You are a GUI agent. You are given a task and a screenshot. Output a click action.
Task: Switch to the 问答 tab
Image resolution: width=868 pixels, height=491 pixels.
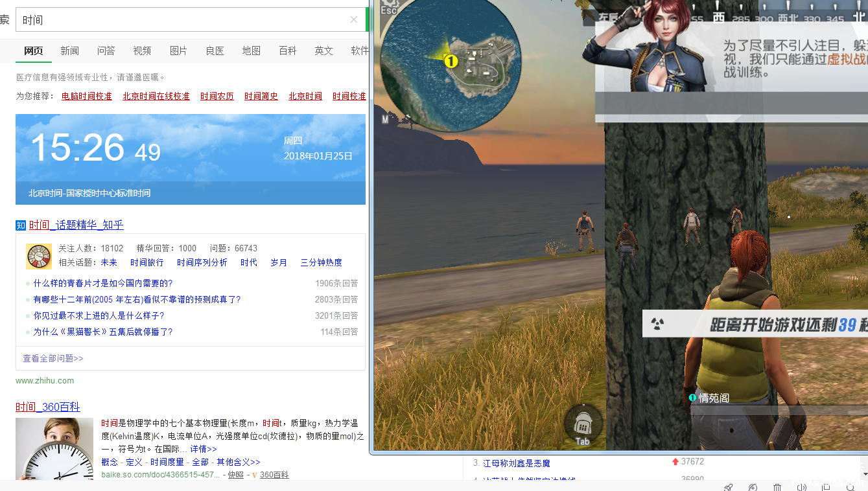pos(106,51)
